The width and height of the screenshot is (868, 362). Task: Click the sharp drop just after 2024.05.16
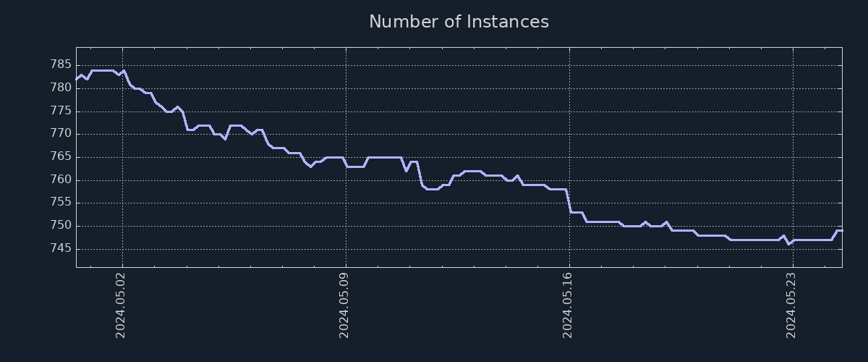[x=569, y=201]
